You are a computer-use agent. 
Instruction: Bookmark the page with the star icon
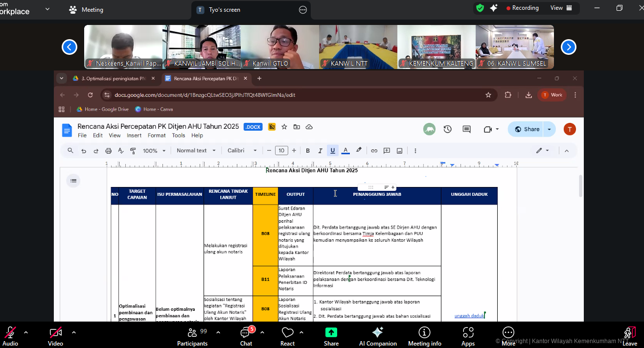488,95
